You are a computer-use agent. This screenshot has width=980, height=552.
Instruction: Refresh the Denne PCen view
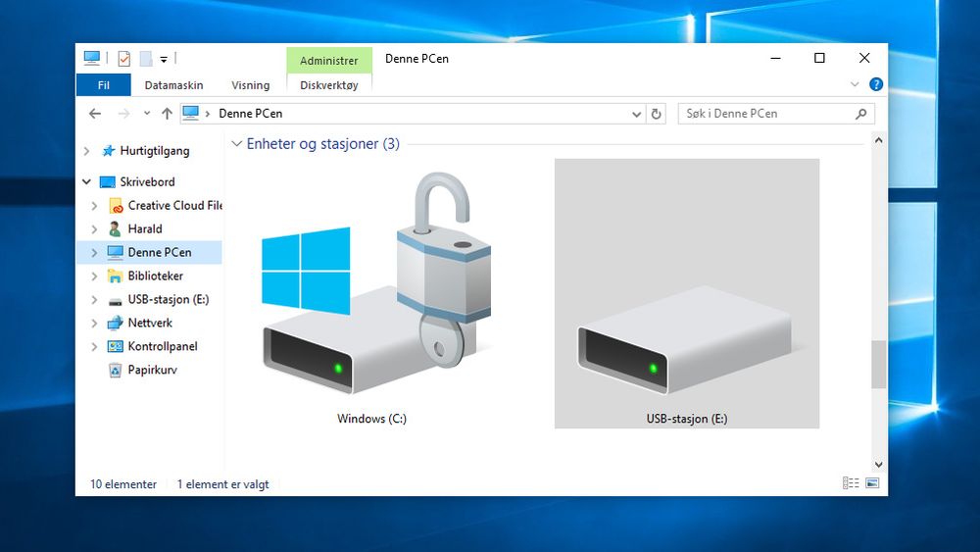[x=657, y=114]
